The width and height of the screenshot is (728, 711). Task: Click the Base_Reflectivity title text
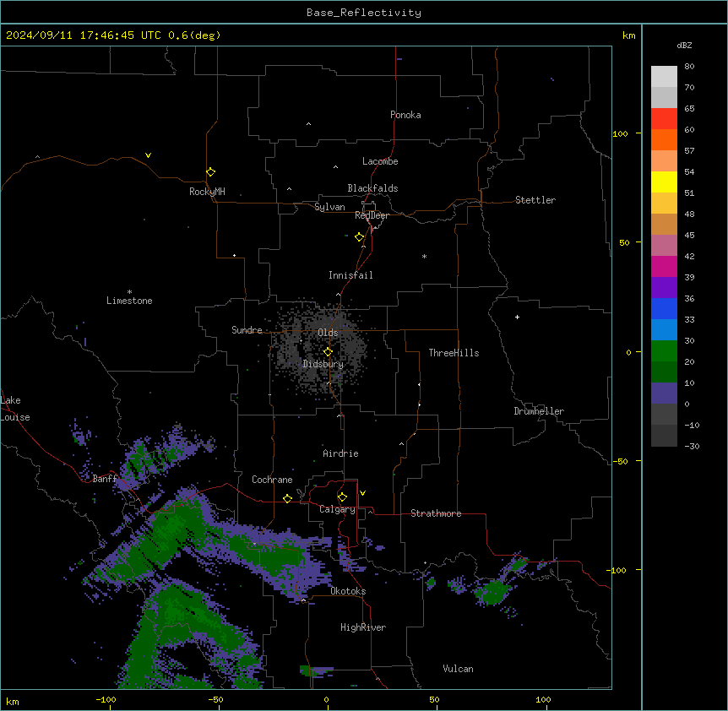(364, 13)
